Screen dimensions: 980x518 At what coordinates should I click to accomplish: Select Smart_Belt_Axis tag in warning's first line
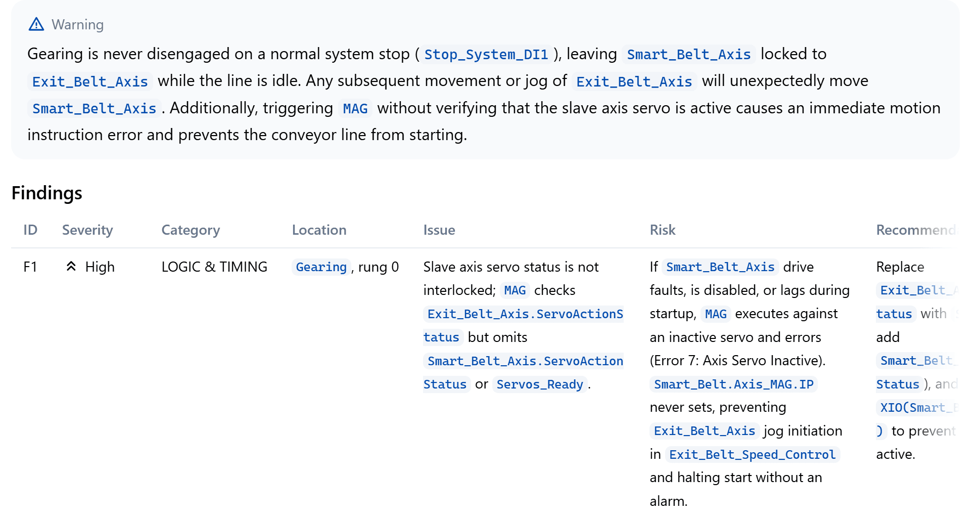coord(688,54)
